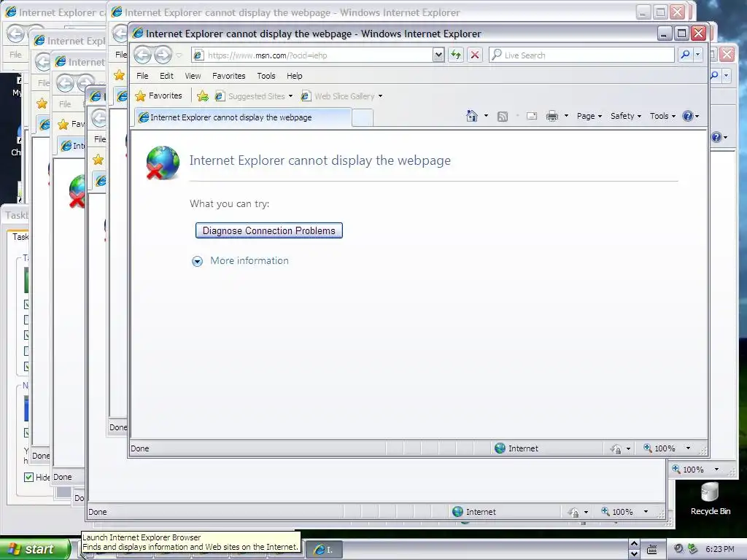Click the taskbar rows scroll down arrow
The height and width of the screenshot is (560, 747).
634,554
